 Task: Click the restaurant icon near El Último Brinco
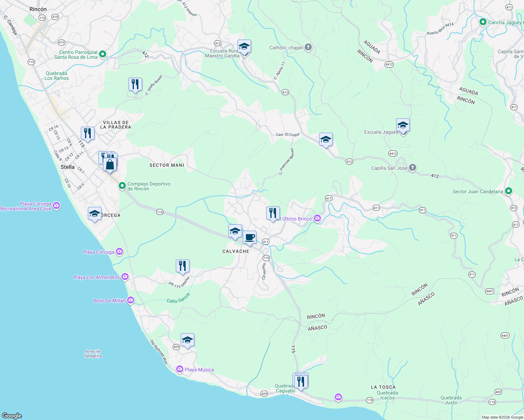click(273, 212)
